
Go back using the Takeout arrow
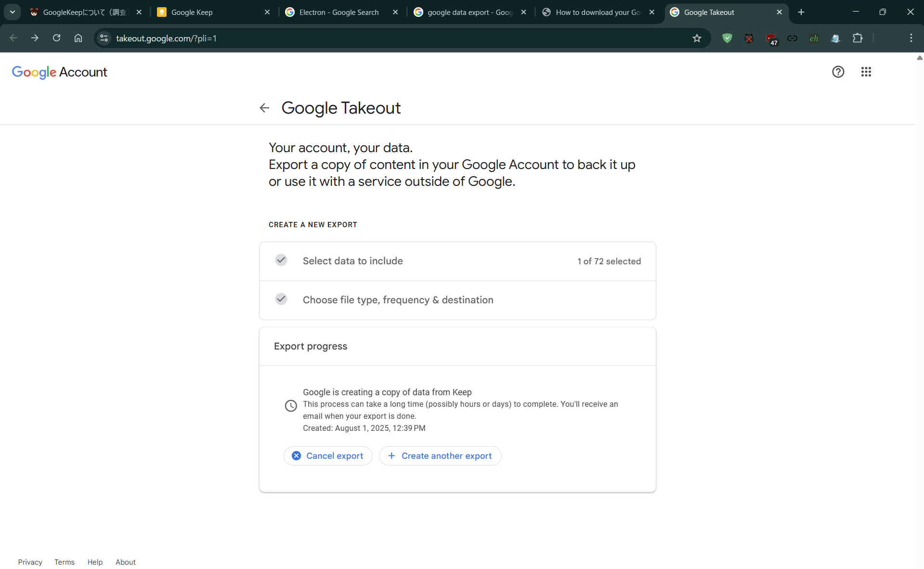264,108
